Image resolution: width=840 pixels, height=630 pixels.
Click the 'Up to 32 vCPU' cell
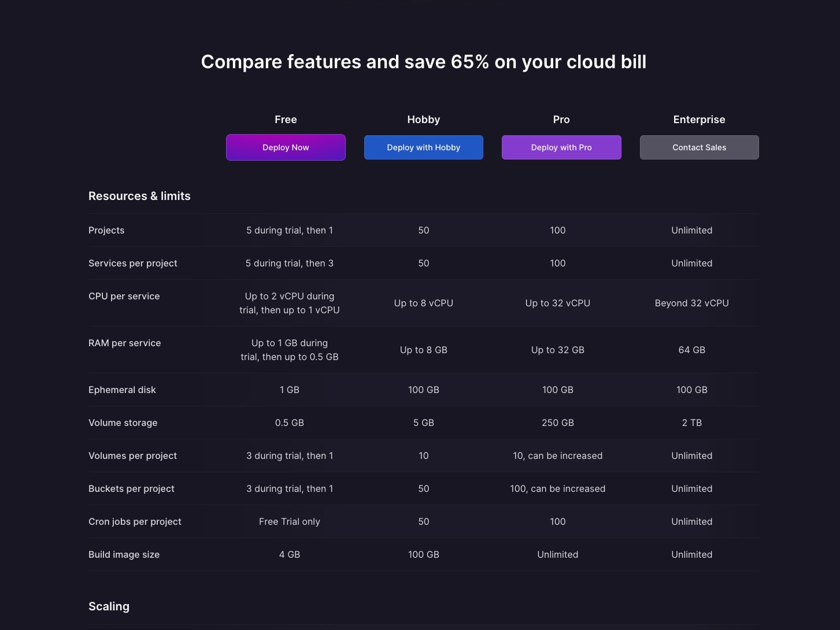[558, 303]
